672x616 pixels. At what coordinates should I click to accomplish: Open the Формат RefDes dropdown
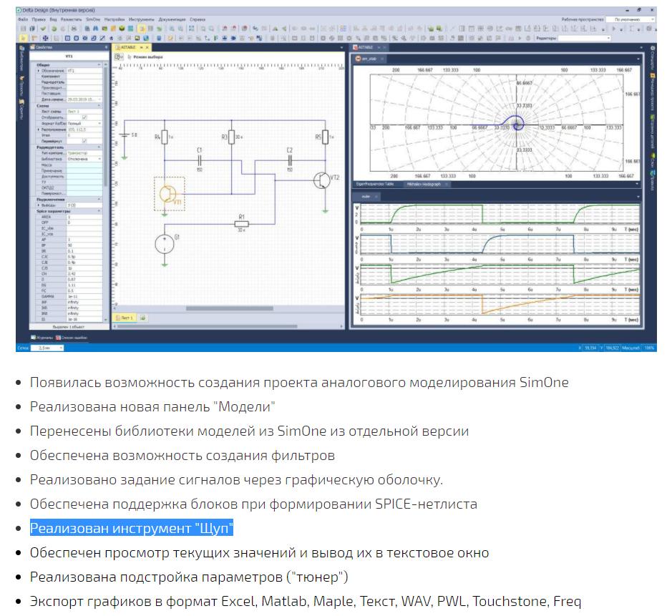coord(100,123)
